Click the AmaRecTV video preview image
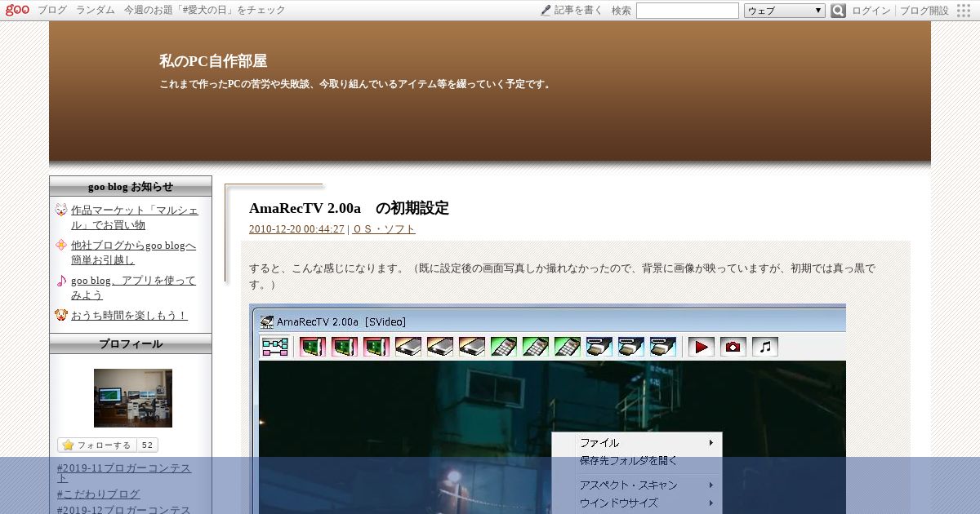The image size is (980, 514). 552,437
